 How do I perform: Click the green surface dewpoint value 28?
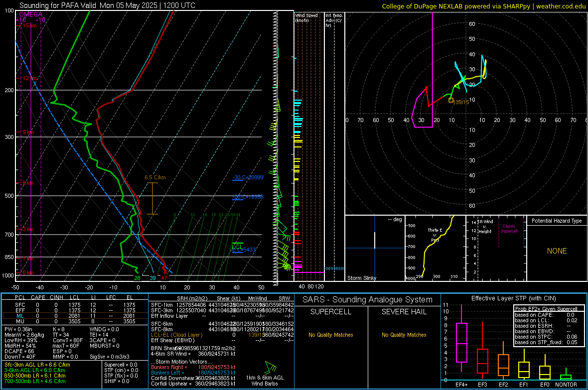click(x=137, y=278)
